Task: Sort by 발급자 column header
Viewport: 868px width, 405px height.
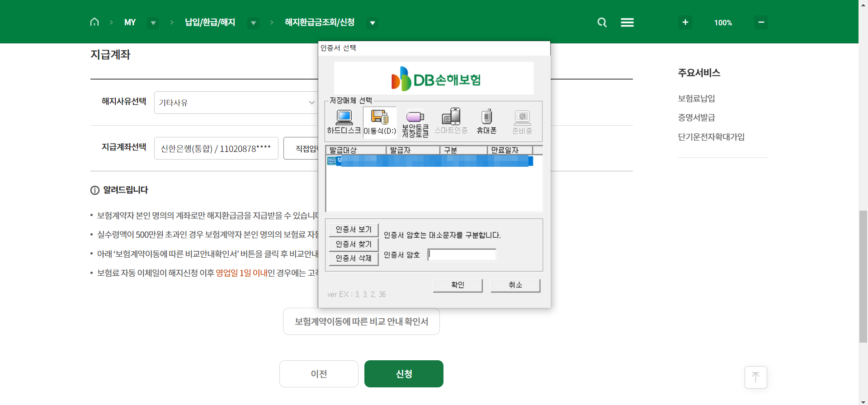Action: pos(413,150)
